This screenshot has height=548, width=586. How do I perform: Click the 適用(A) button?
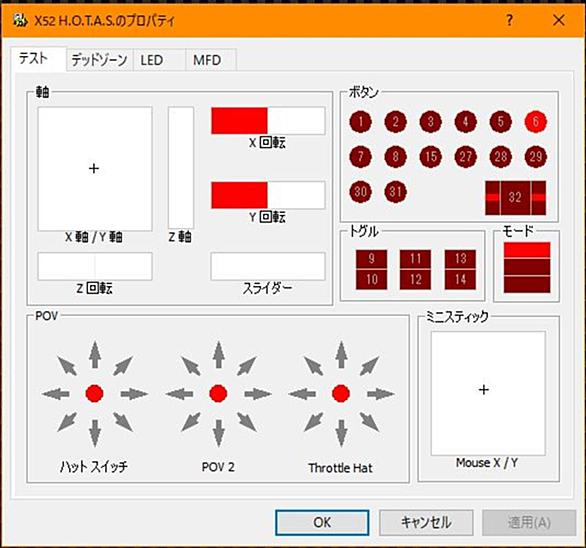click(x=529, y=522)
